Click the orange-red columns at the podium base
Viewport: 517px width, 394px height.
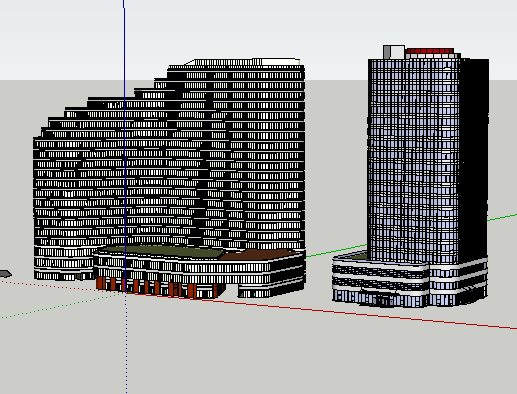[157, 288]
